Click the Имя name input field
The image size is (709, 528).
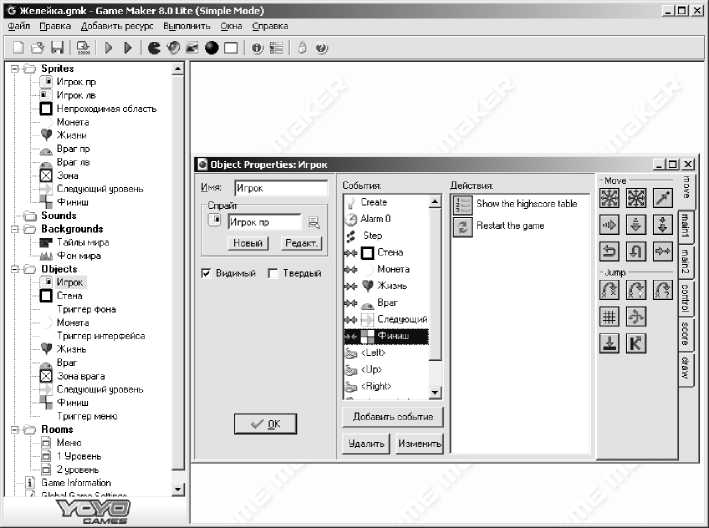click(x=281, y=188)
